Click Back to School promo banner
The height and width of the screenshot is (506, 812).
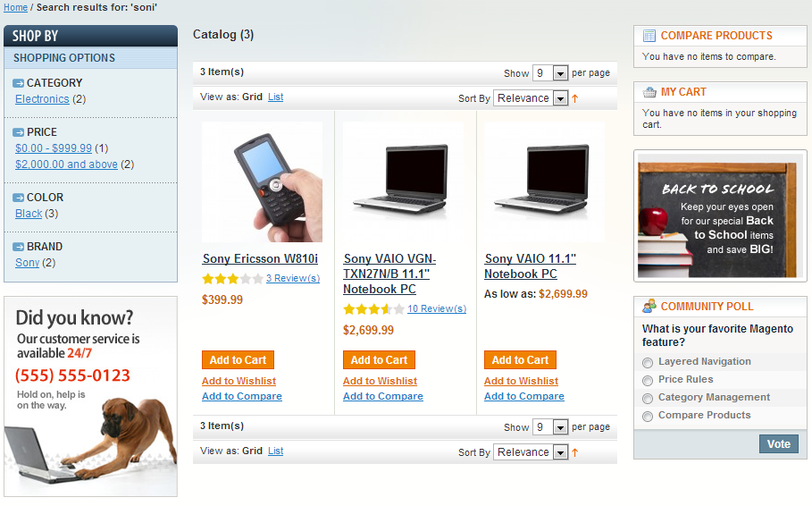tap(720, 216)
